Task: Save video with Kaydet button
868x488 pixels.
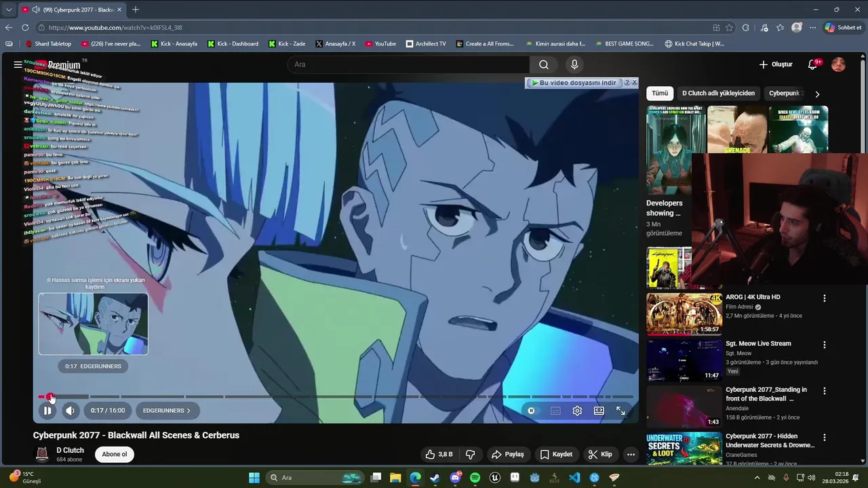Action: [x=556, y=455]
